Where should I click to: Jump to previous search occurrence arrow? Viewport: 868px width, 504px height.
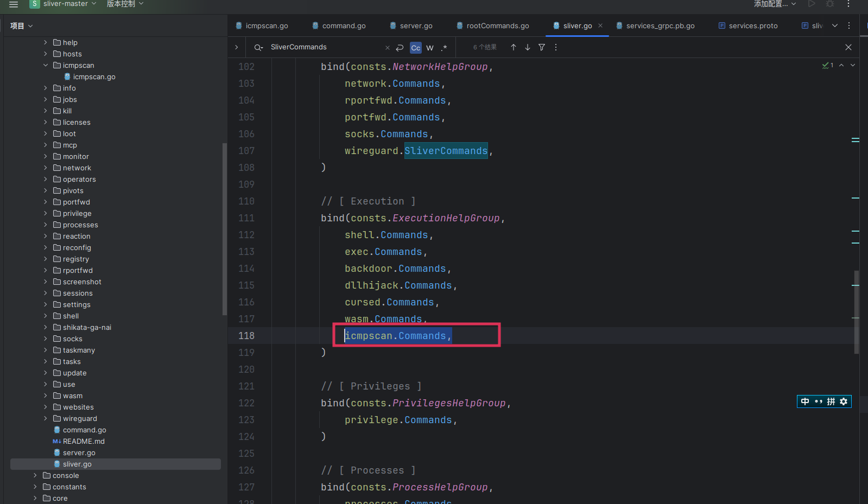point(513,47)
